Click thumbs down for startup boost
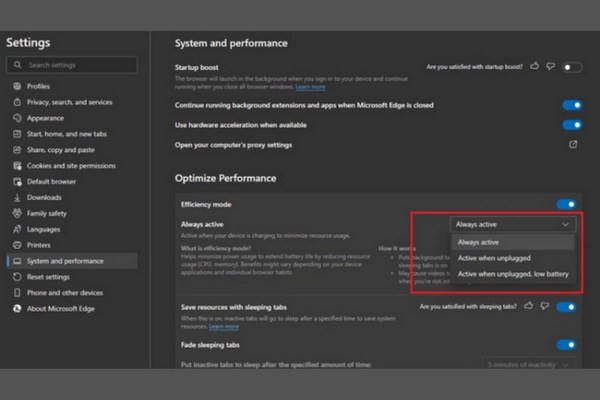The width and height of the screenshot is (600, 400). 549,66
